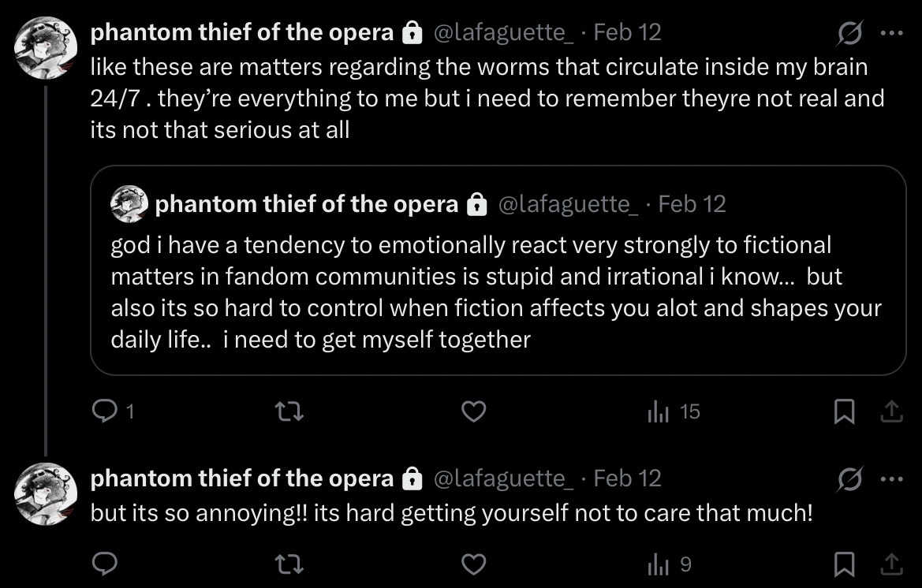Bookmark the "so annoying" tweet
The image size is (922, 588).
coord(844,564)
